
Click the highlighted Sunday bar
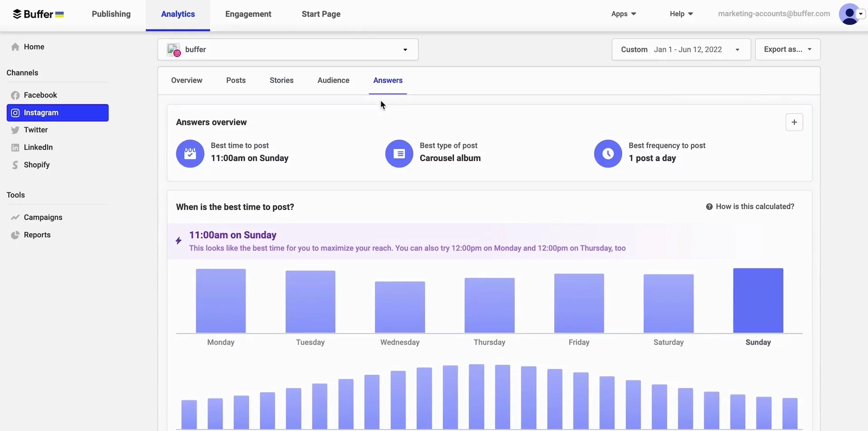758,301
